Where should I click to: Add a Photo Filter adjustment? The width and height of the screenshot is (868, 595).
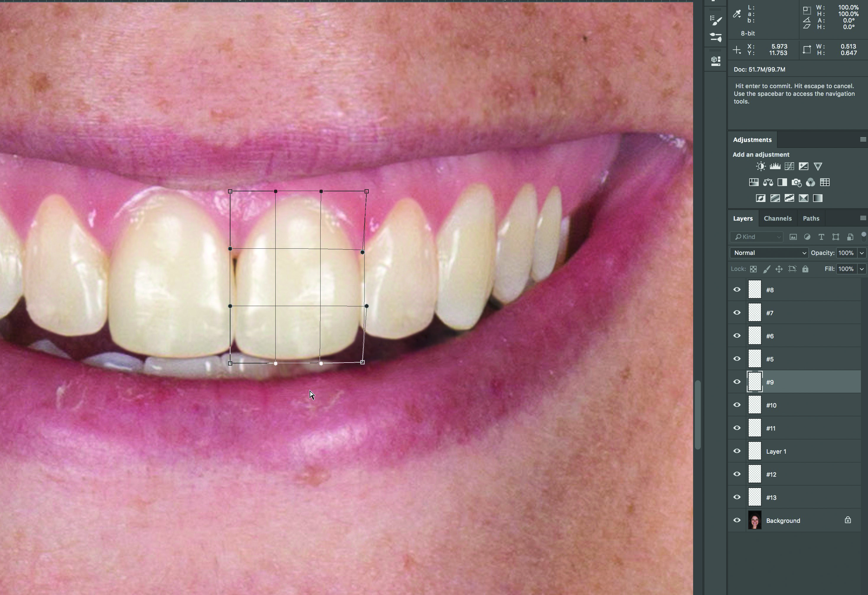point(796,182)
